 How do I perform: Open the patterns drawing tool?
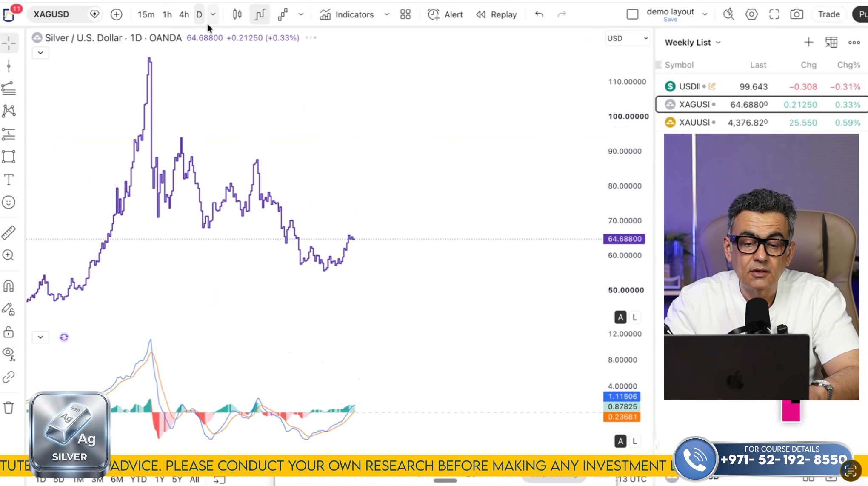[9, 111]
